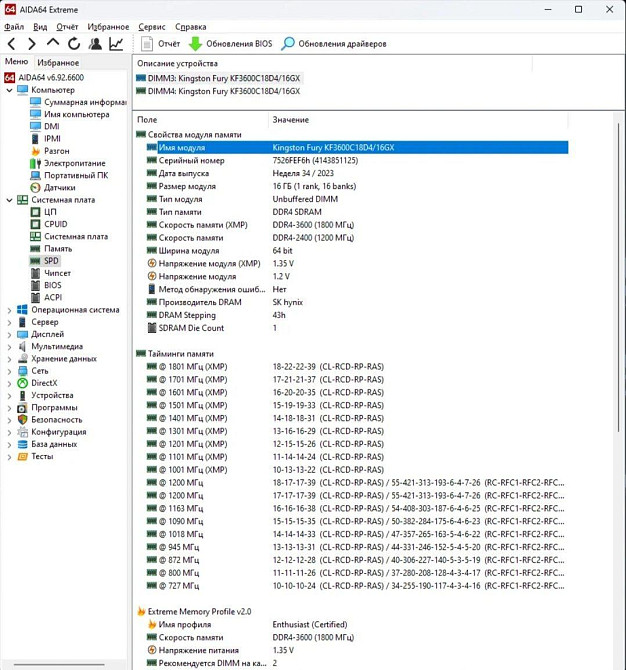This screenshot has width=626, height=670.
Task: Expand the Мультимедиа tree node
Action: pyautogui.click(x=10, y=347)
